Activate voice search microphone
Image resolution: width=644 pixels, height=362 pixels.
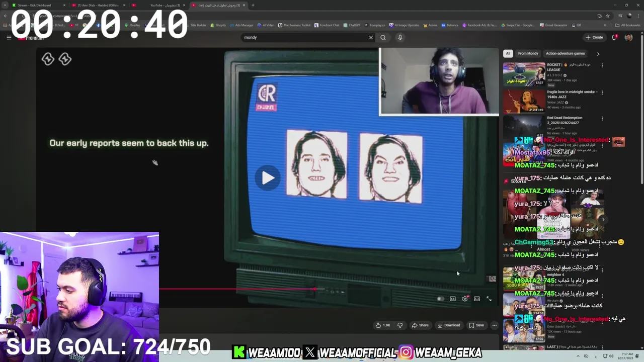click(400, 37)
